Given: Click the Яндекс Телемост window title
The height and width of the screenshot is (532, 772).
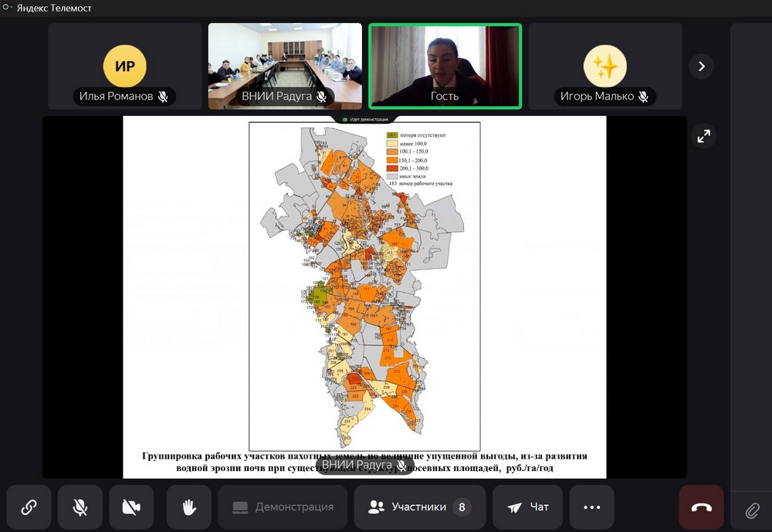Looking at the screenshot, I should [x=54, y=8].
